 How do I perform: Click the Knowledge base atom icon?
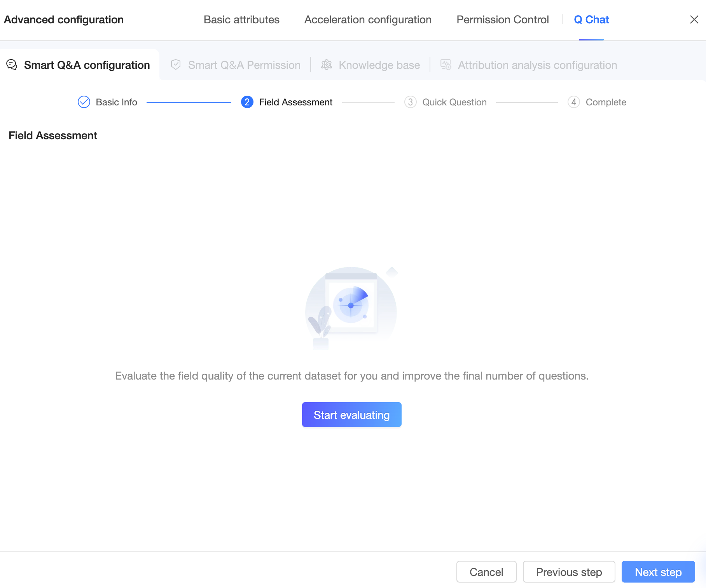[x=327, y=65]
